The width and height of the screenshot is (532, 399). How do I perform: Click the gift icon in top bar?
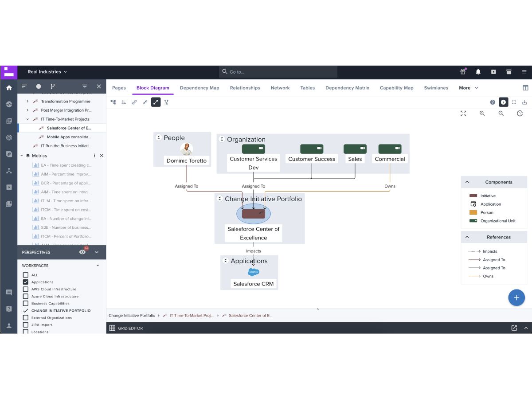click(463, 71)
